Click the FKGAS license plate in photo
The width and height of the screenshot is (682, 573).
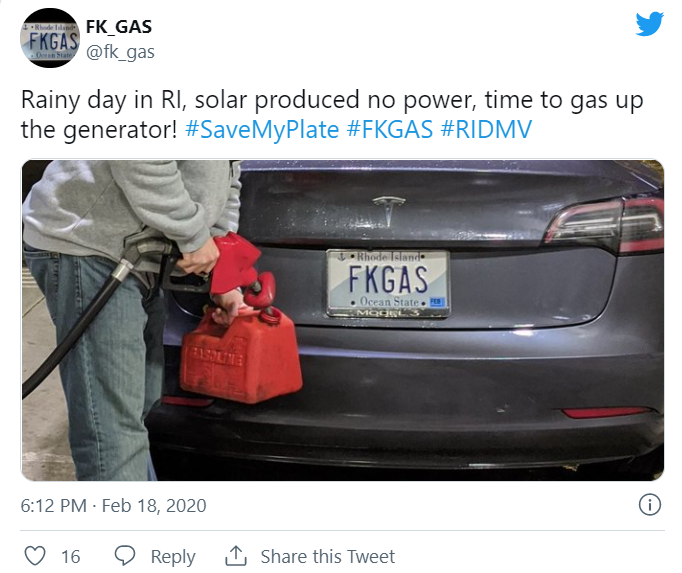388,282
